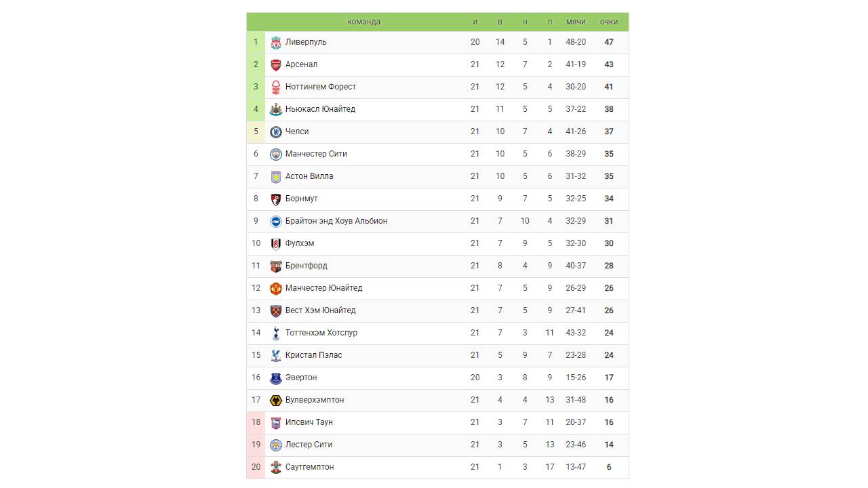868x488 pixels.
Task: Click the Tottenham Hotspur crest icon
Action: tap(276, 333)
